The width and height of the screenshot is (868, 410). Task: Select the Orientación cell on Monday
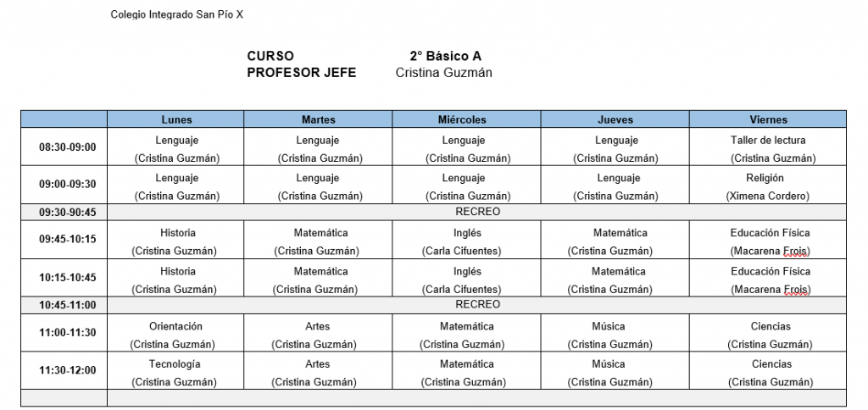click(175, 333)
